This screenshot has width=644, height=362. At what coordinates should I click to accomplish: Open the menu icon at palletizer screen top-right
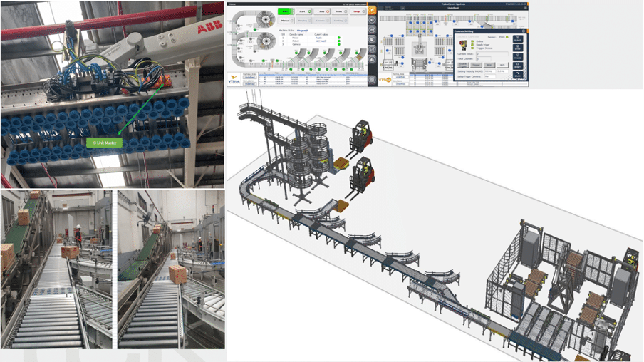pyautogui.click(x=525, y=8)
